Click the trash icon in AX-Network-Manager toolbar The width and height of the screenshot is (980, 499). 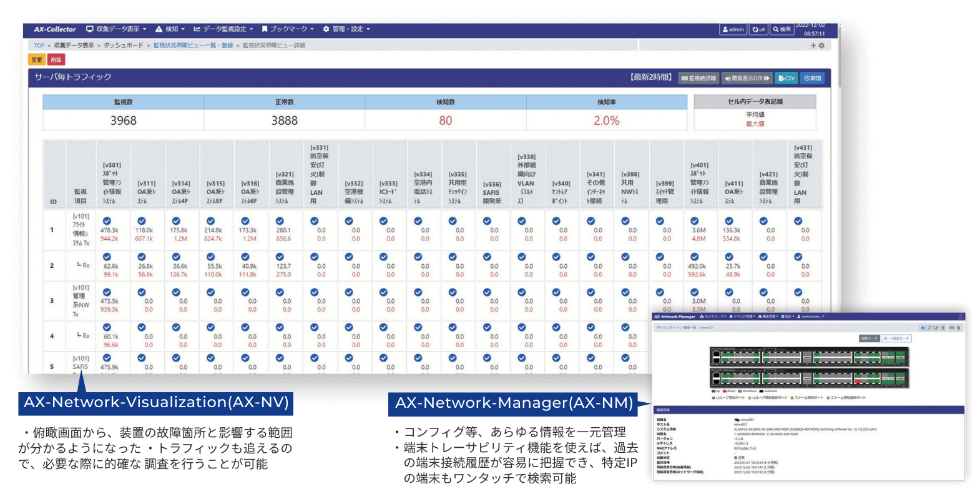click(943, 328)
